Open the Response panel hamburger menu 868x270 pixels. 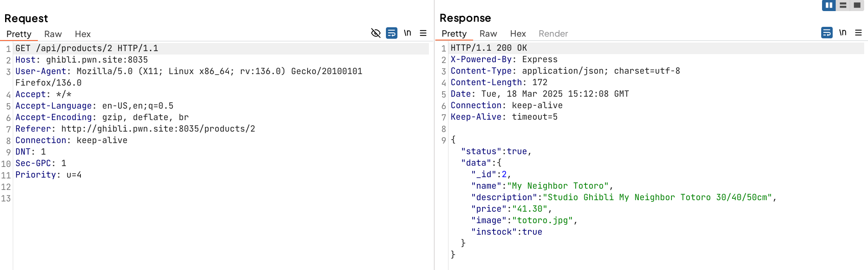pos(858,32)
